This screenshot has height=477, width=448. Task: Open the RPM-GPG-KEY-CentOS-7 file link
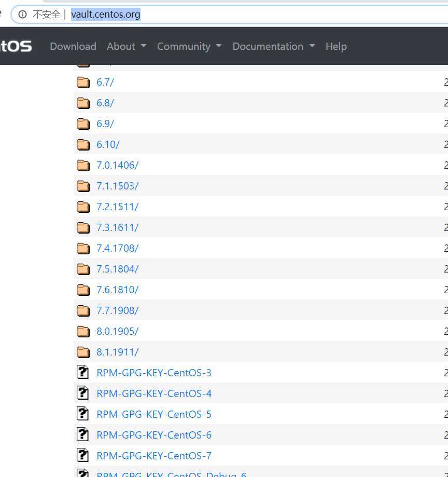click(x=154, y=456)
